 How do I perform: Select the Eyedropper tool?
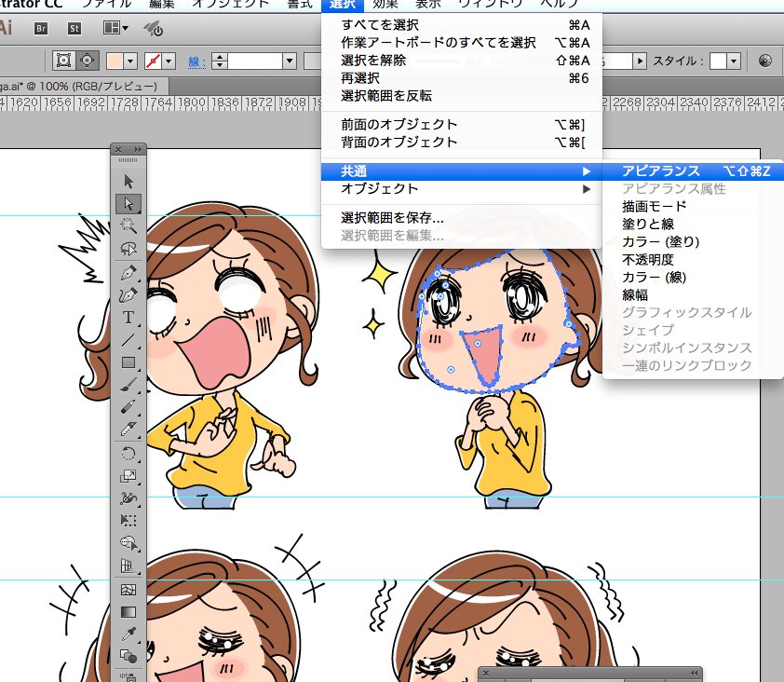pyautogui.click(x=128, y=634)
